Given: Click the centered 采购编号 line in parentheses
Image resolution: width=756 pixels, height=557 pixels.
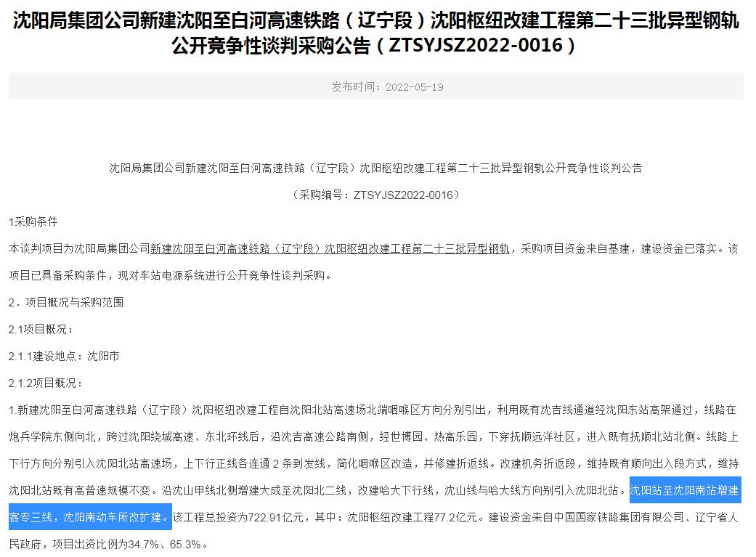Looking at the screenshot, I should click(x=375, y=195).
